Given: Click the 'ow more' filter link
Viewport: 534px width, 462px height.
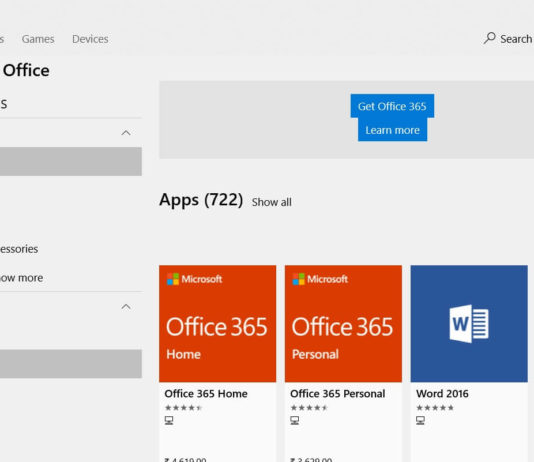Looking at the screenshot, I should (x=21, y=278).
